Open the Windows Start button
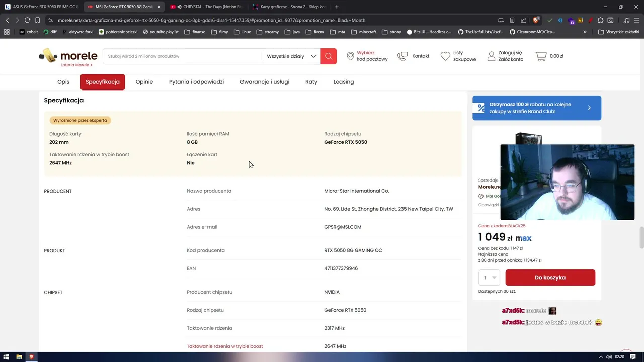Viewport: 644px width, 362px height. [6, 357]
